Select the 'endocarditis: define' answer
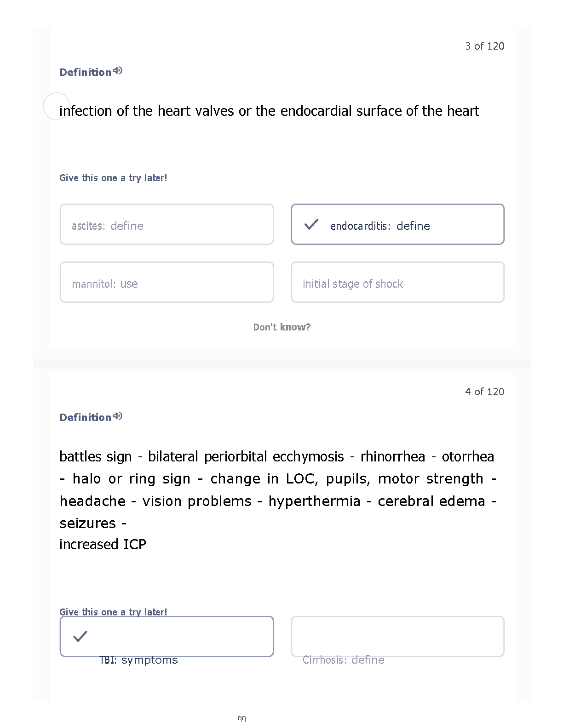The width and height of the screenshot is (563, 728). [397, 224]
